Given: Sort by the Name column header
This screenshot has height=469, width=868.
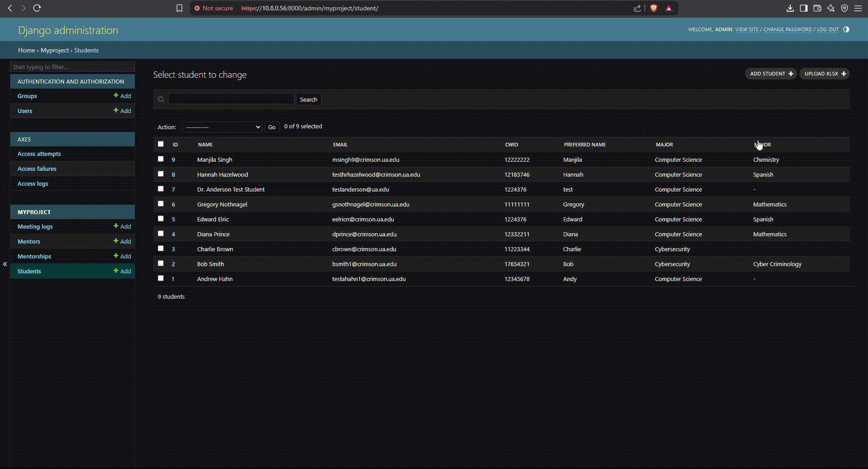Looking at the screenshot, I should [x=205, y=145].
